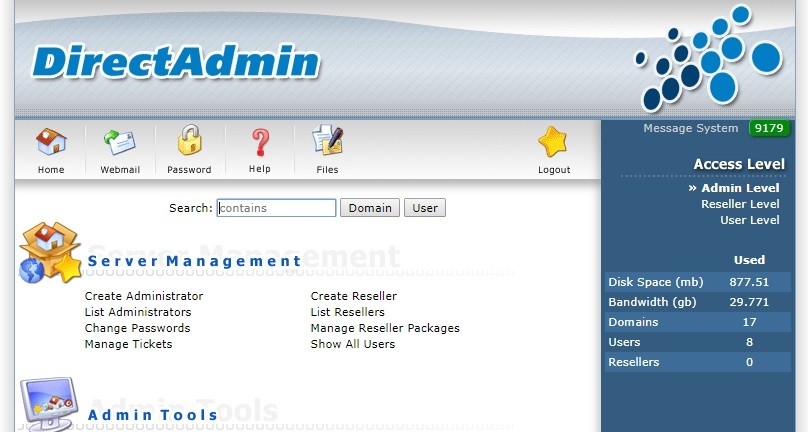Image resolution: width=808 pixels, height=432 pixels.
Task: Open List Administrators link
Action: [138, 312]
